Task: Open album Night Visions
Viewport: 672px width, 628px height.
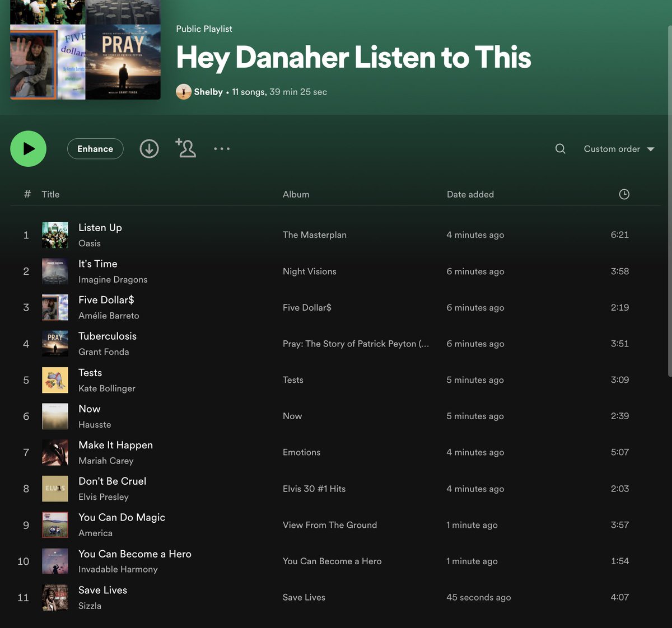Action: coord(310,271)
